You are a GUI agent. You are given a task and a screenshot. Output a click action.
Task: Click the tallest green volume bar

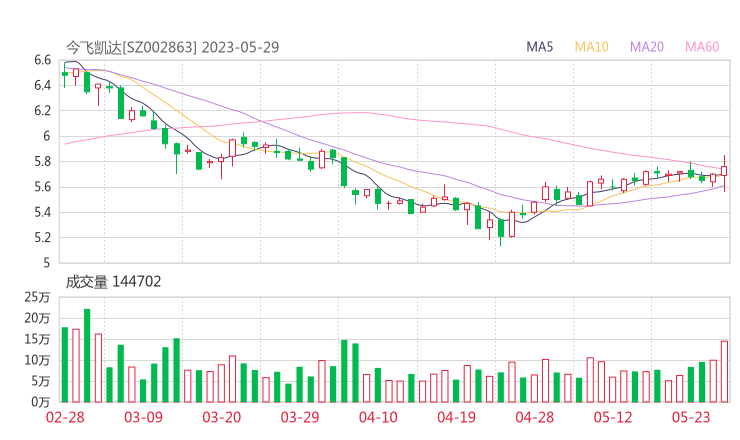click(87, 355)
